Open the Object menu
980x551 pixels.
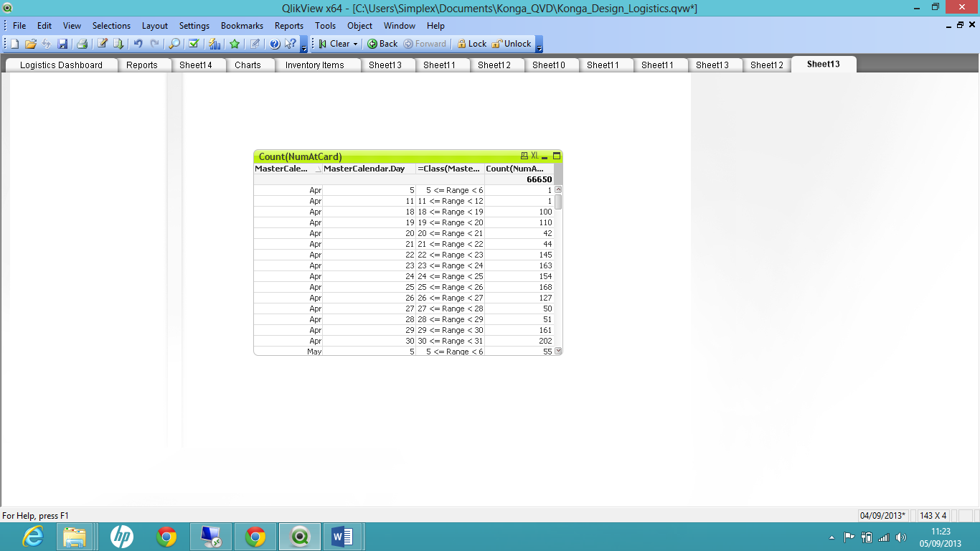[x=360, y=25]
